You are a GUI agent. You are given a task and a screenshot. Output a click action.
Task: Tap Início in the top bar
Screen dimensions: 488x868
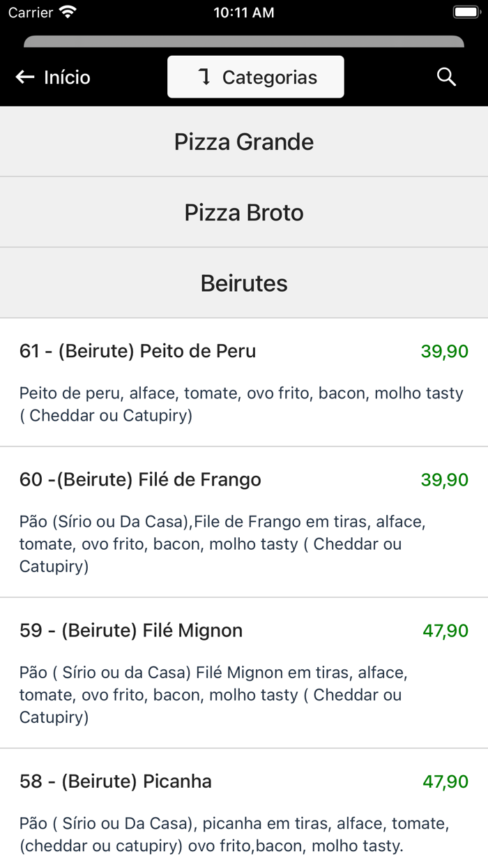(66, 77)
